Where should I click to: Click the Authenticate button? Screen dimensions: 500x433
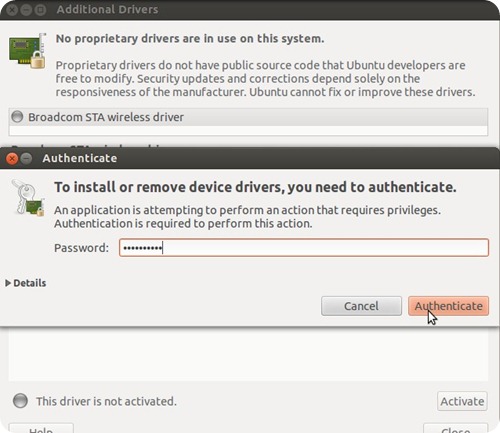(448, 306)
